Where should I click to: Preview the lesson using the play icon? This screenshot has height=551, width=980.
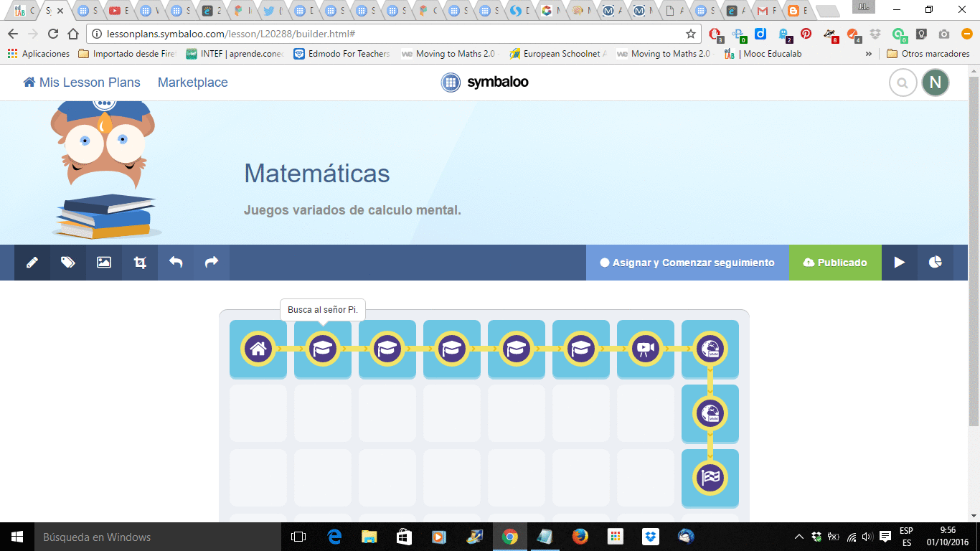point(899,263)
